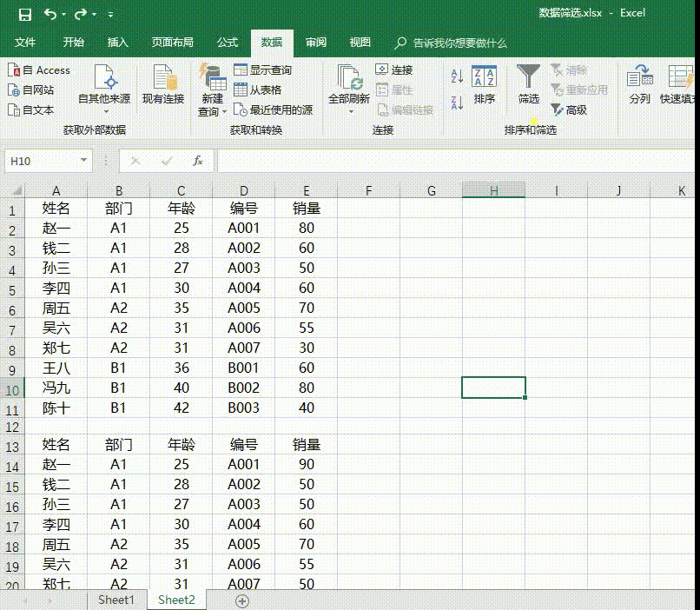Import data using 自 Access

point(39,70)
